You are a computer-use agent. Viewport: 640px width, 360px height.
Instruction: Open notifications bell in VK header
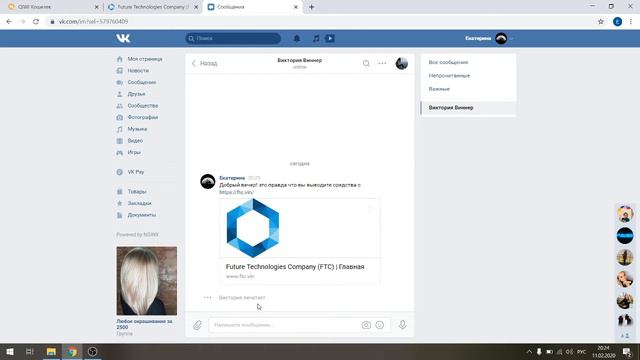297,38
